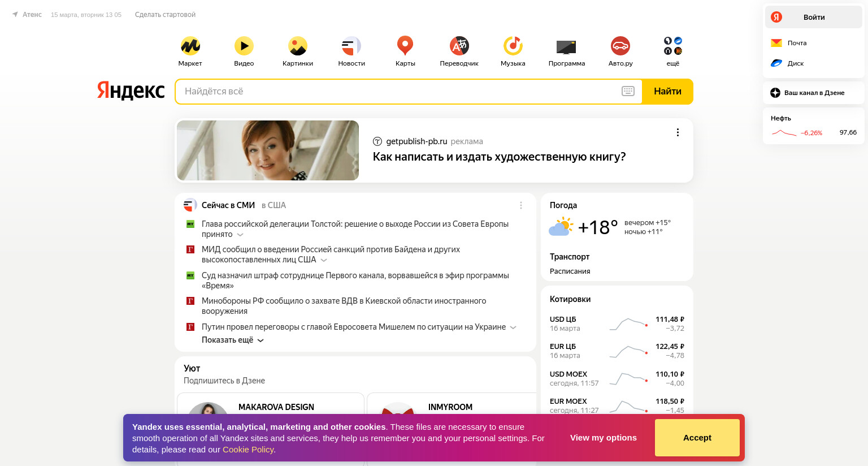The image size is (868, 466).
Task: Click the Уют section heading
Action: pos(192,368)
